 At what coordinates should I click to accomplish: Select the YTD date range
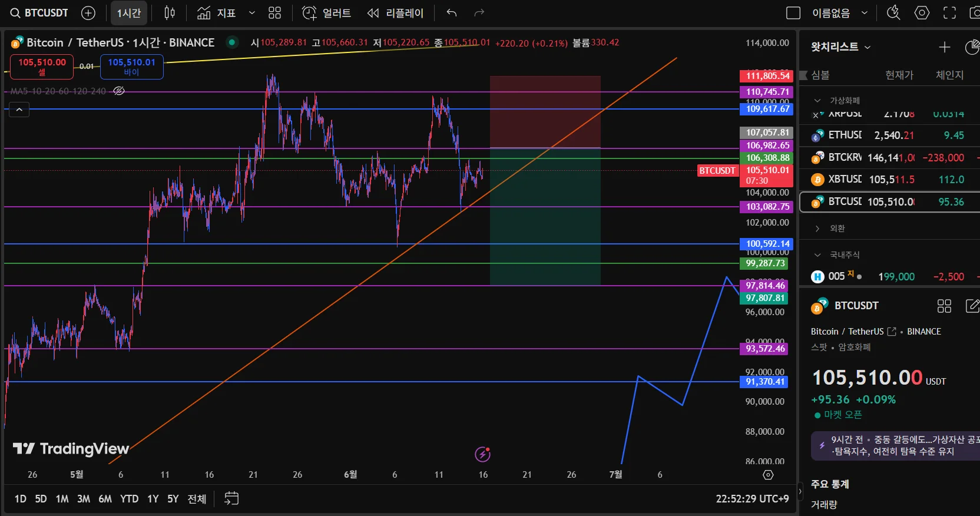pos(130,499)
